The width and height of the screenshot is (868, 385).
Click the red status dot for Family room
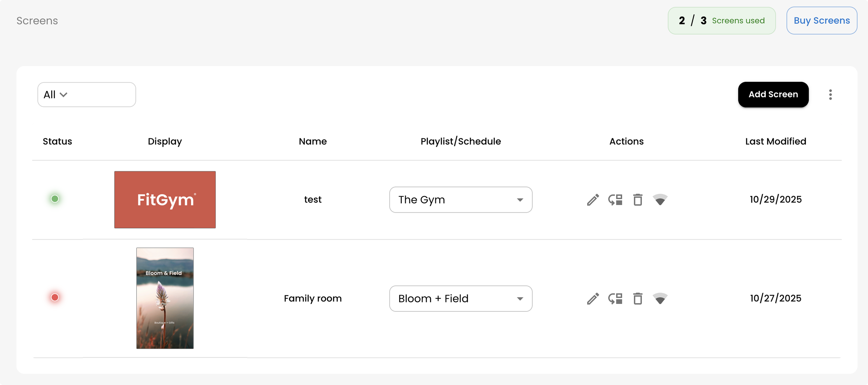55,297
